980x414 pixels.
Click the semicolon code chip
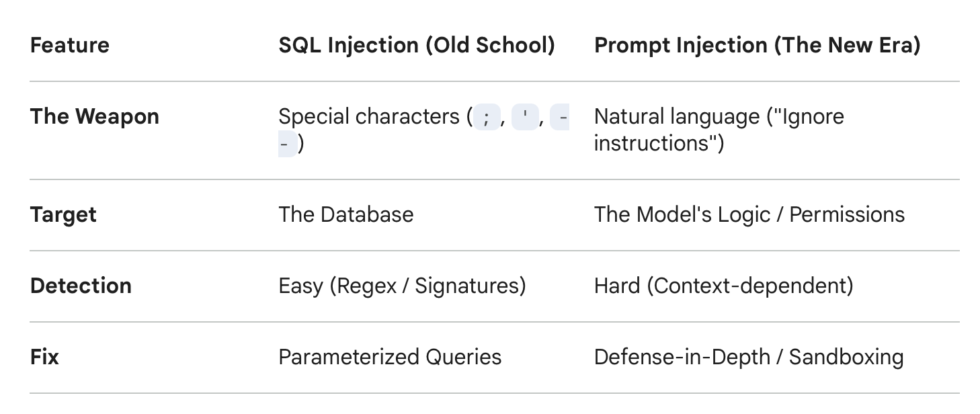(x=487, y=117)
